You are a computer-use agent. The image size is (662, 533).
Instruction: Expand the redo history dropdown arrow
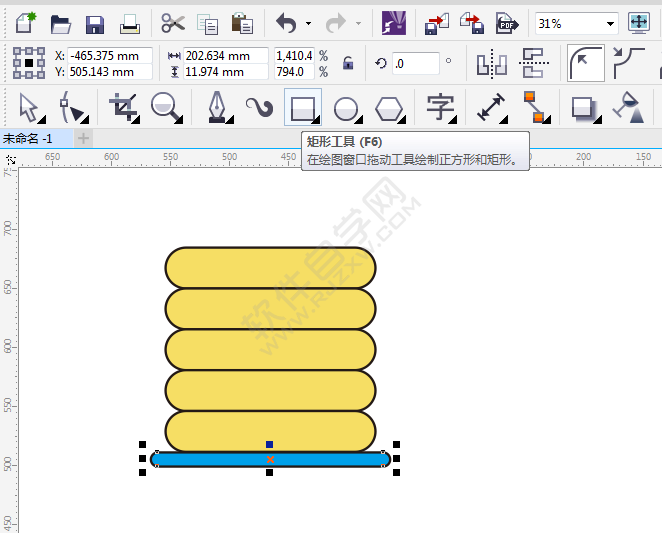coord(358,23)
